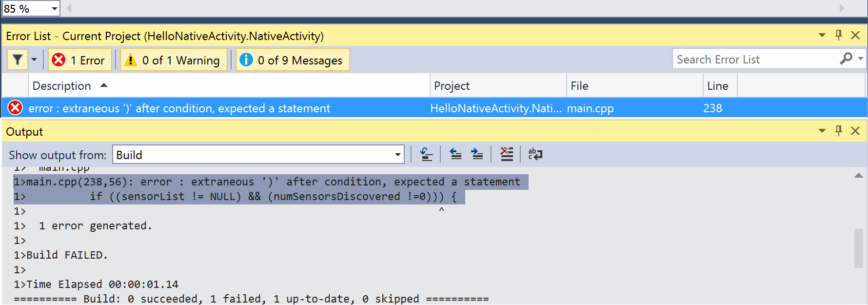Click the Output vertical scrollbar thumb
This screenshot has width=868, height=305.
click(x=858, y=248)
